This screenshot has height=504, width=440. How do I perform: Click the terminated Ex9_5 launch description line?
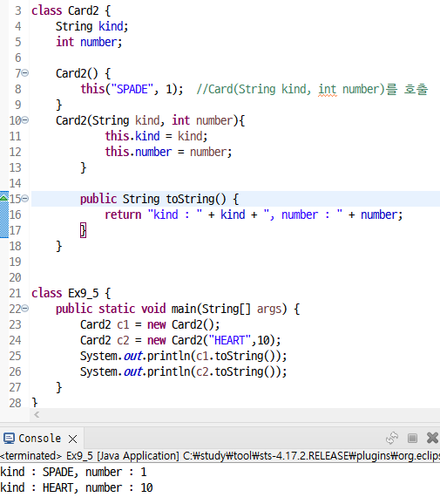[x=220, y=456]
